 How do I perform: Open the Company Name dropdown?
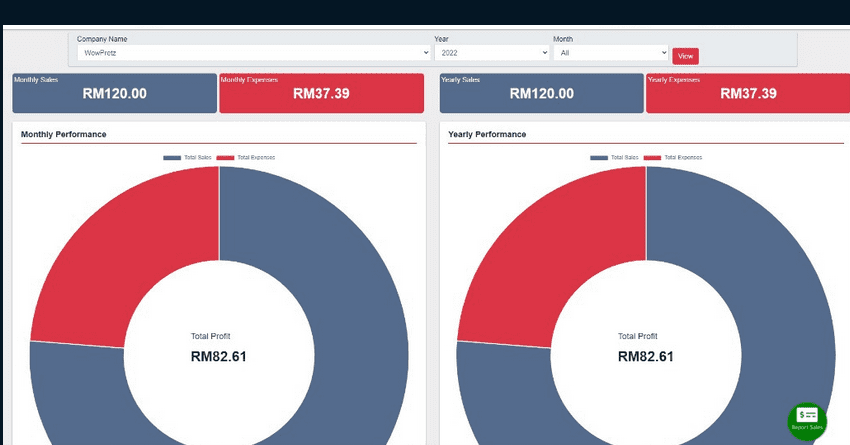coord(253,53)
